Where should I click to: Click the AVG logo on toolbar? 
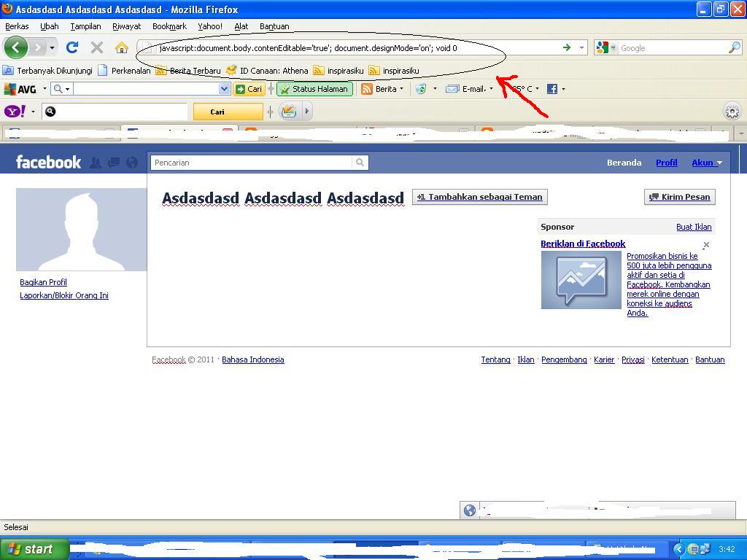(20, 88)
